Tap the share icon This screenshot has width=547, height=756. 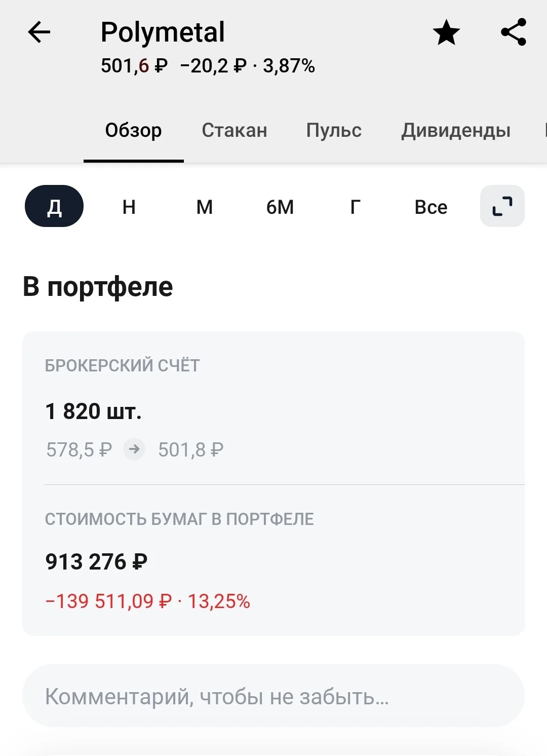[514, 32]
